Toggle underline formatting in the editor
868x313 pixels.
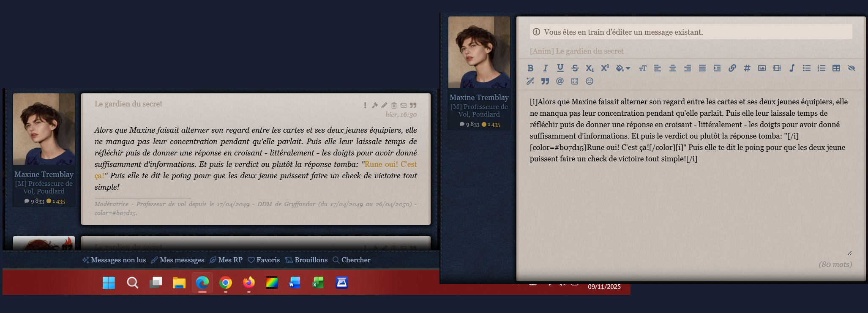click(x=560, y=68)
